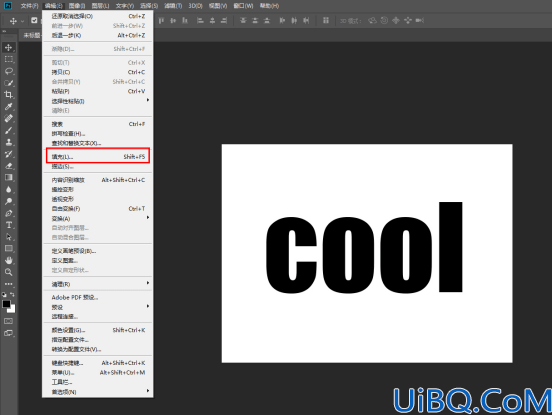Select the Lasso tool
This screenshot has height=415, width=553.
tap(9, 71)
